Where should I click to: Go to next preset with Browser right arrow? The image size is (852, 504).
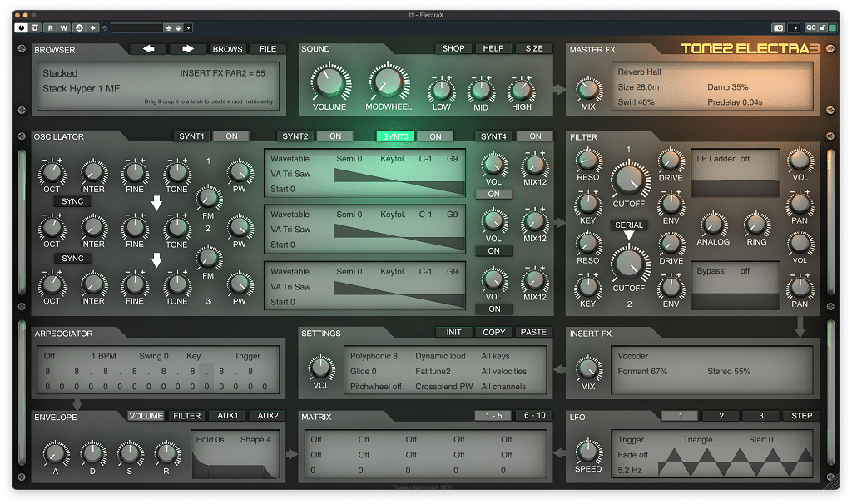coord(188,49)
